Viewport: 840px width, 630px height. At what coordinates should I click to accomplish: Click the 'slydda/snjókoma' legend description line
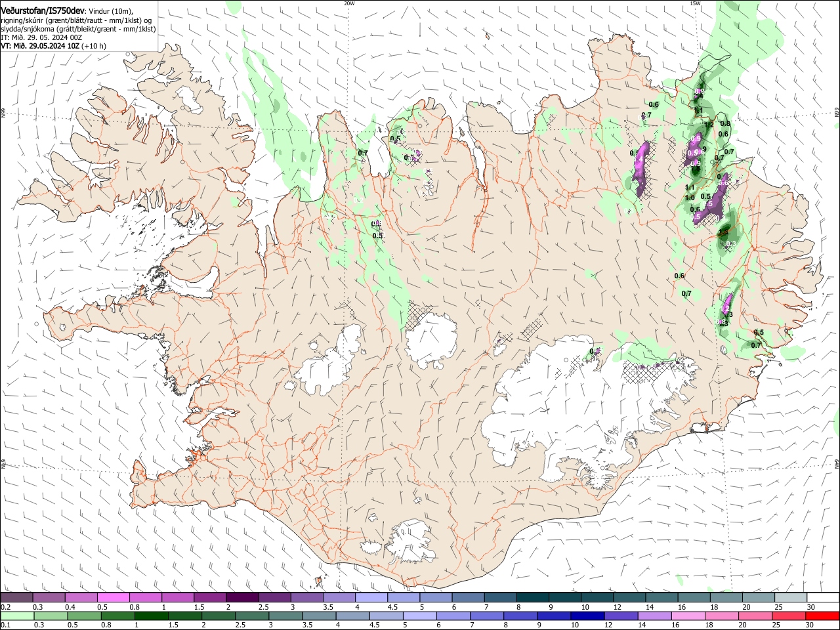(78, 29)
